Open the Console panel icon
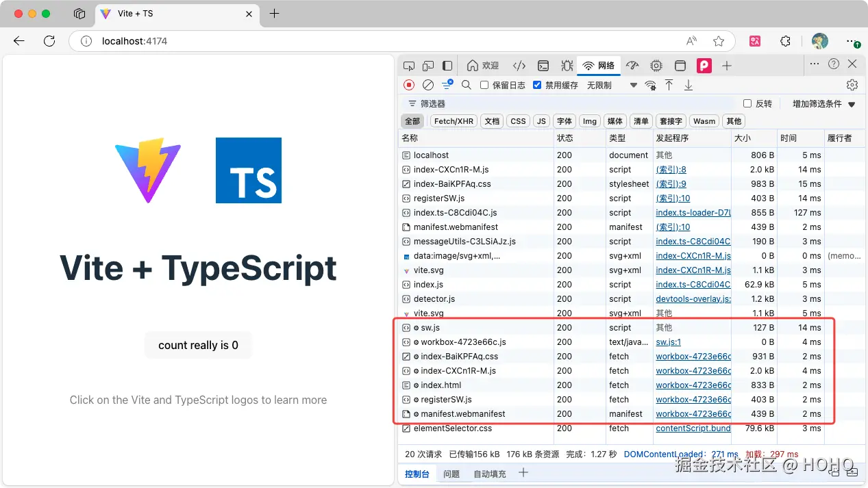 pos(543,66)
